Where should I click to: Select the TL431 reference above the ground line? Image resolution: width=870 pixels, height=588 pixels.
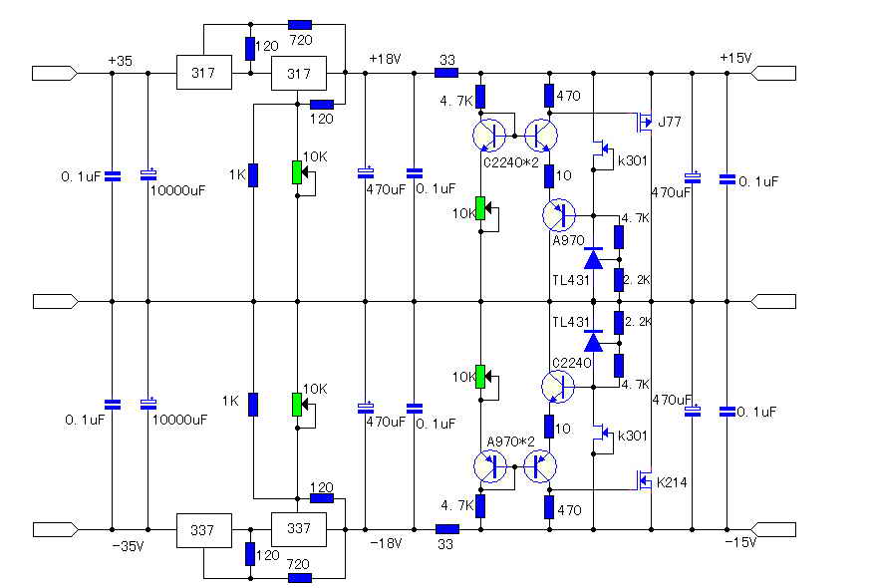click(594, 258)
